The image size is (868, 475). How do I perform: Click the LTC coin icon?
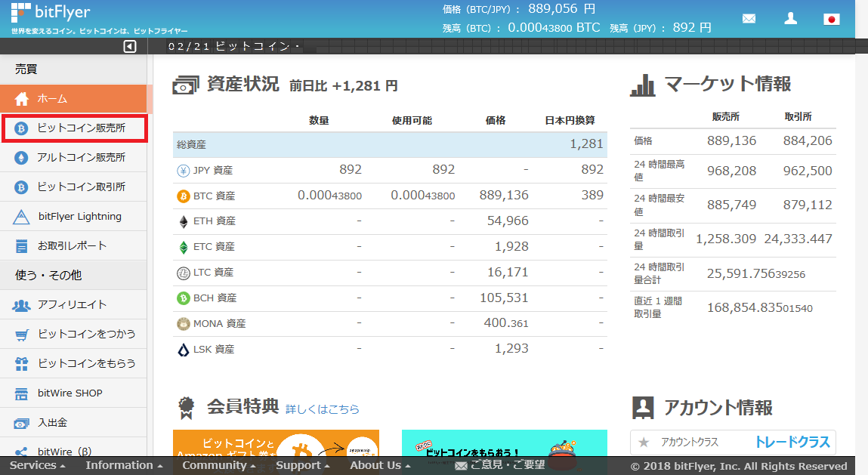coord(184,273)
